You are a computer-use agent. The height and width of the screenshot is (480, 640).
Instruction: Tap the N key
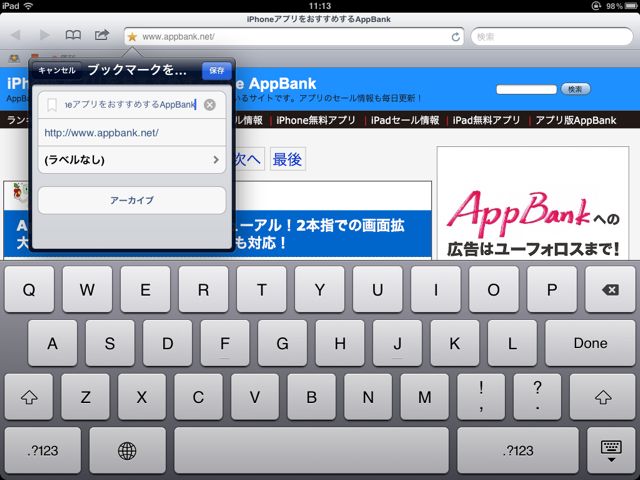pos(368,397)
